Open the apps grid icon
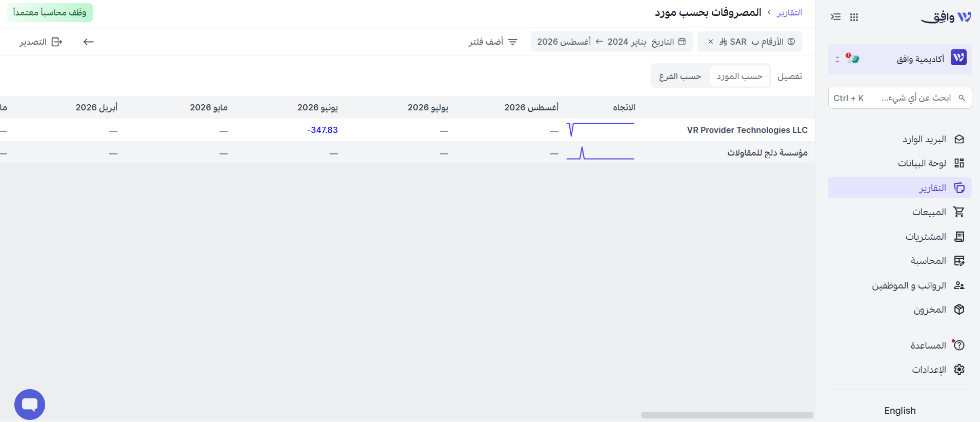Screen dimensions: 980x422 click(854, 17)
